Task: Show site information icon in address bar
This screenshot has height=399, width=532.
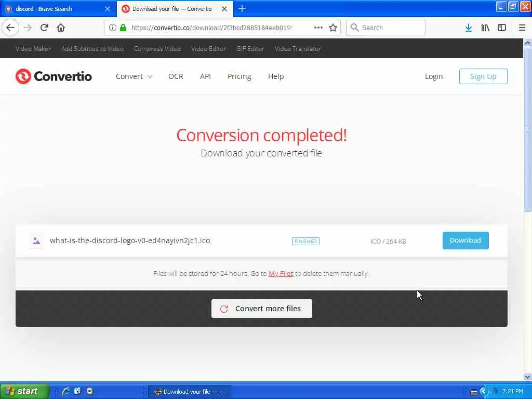Action: pyautogui.click(x=113, y=28)
